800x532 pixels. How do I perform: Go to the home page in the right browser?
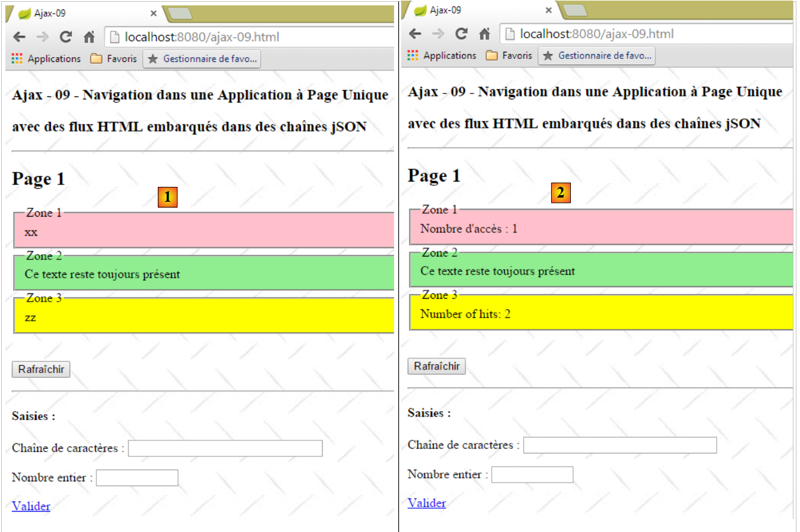[485, 33]
